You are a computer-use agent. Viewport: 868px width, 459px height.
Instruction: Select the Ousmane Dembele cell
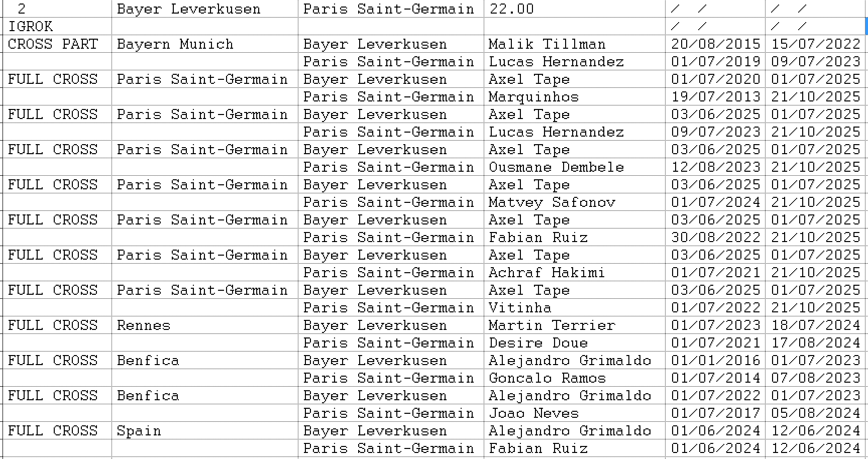coord(575,167)
